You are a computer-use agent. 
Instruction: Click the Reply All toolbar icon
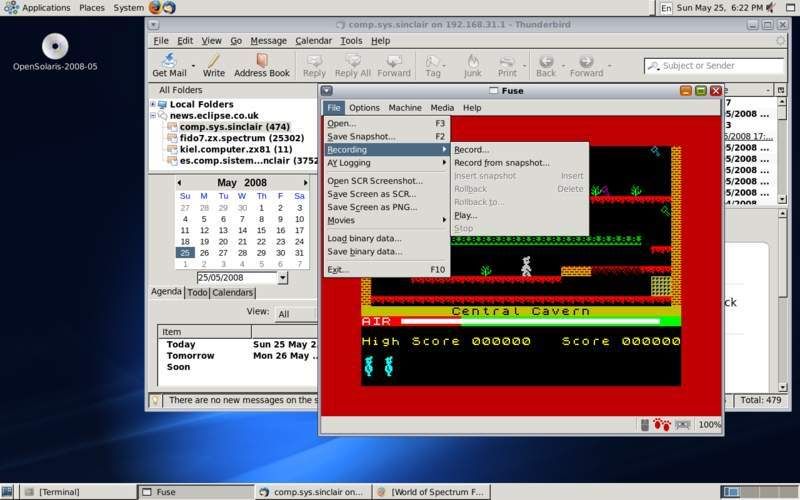coord(353,61)
